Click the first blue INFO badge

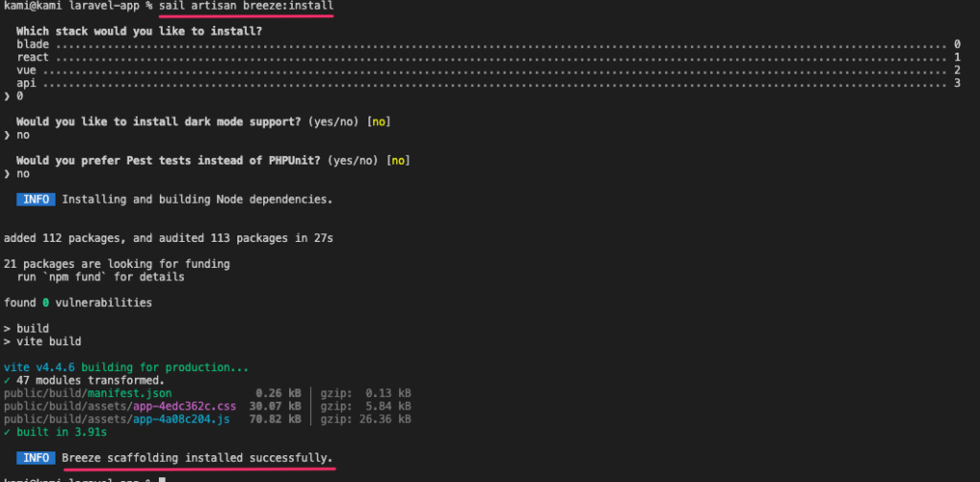click(x=35, y=199)
